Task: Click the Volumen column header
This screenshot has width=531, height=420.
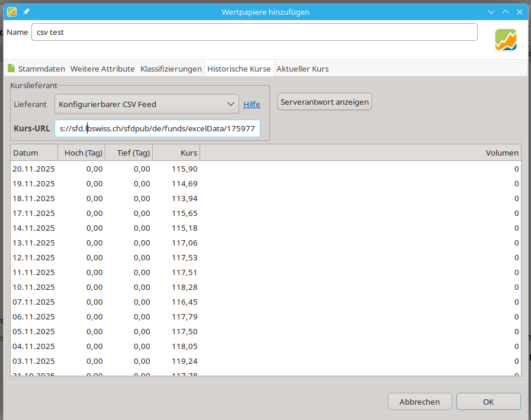Action: coord(360,153)
